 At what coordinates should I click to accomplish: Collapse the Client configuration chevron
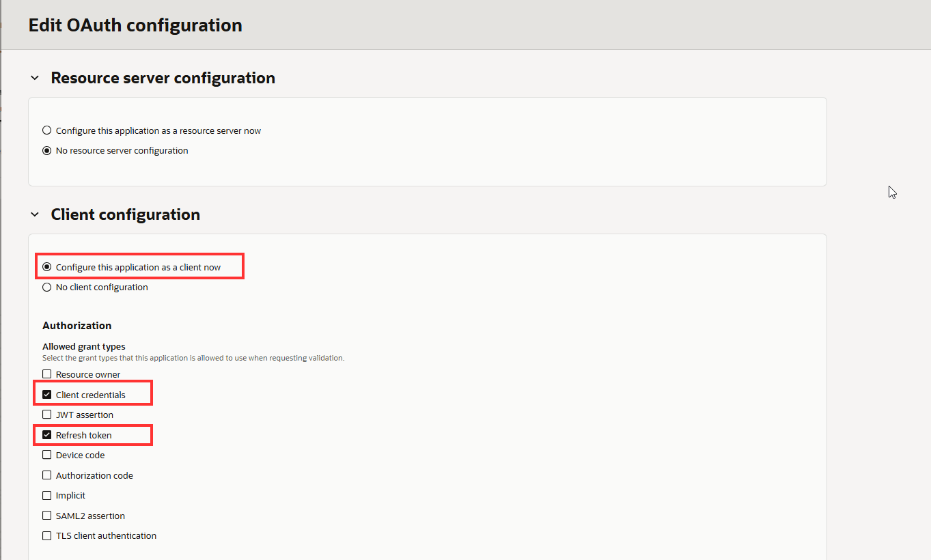pos(35,215)
